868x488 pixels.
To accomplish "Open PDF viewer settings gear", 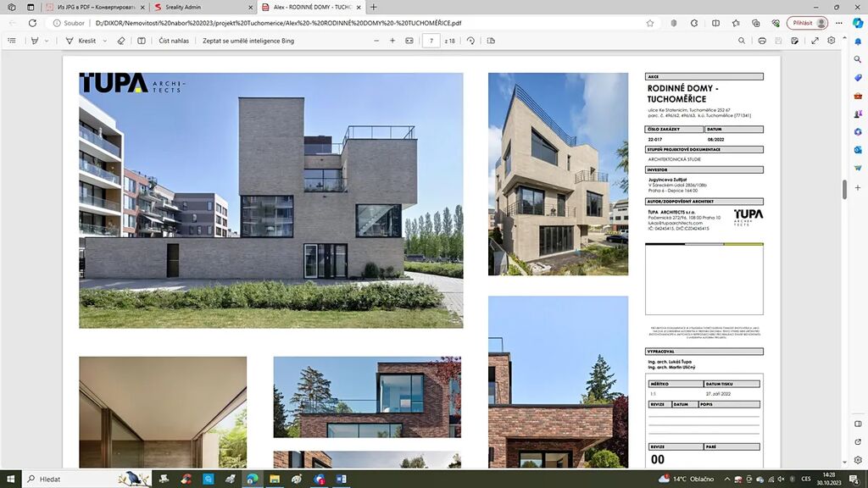I will (831, 41).
